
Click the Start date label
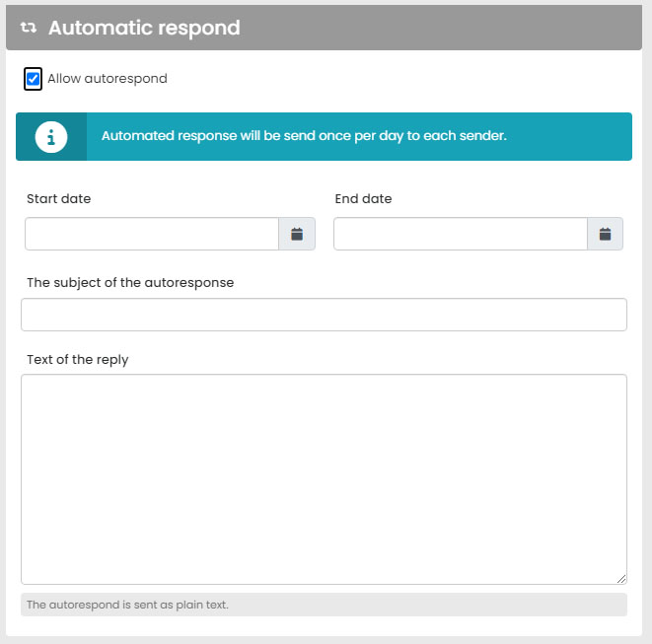click(x=58, y=198)
